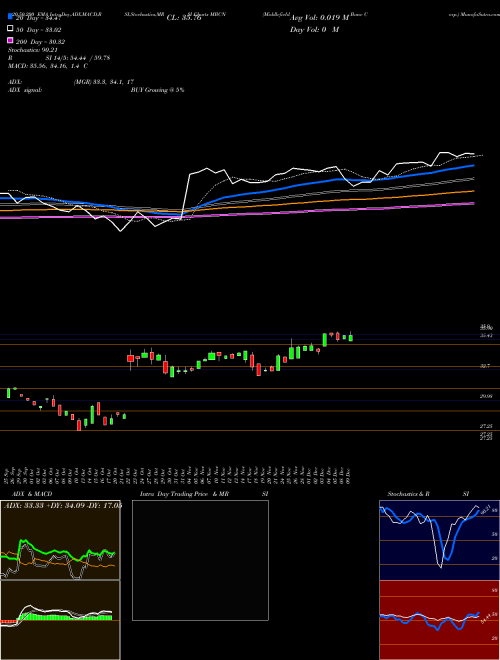This screenshot has width=500, height=660.
Task: Click the '(MGR) 33.3, 34.1, 17' ADX values
Action: pos(104,82)
